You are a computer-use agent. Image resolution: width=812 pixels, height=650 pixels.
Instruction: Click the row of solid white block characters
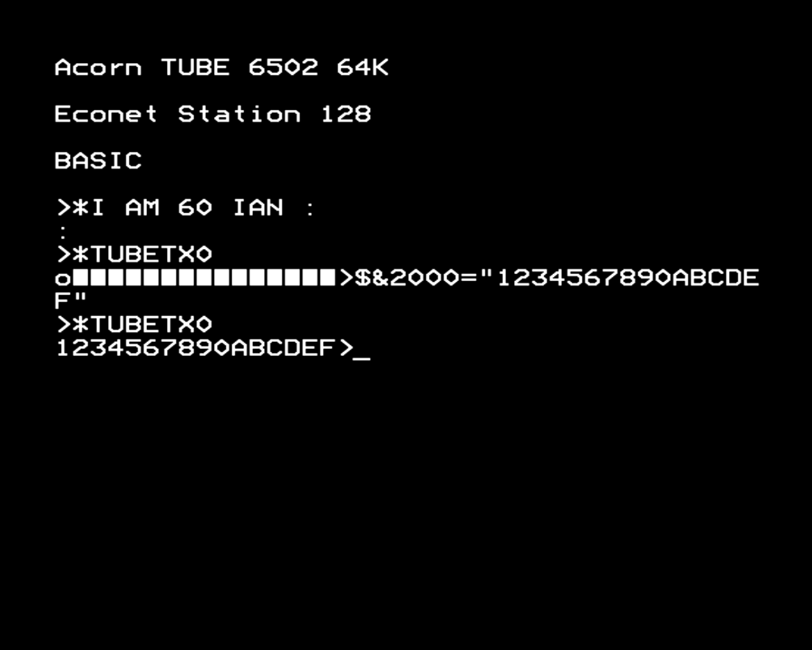pos(204,277)
